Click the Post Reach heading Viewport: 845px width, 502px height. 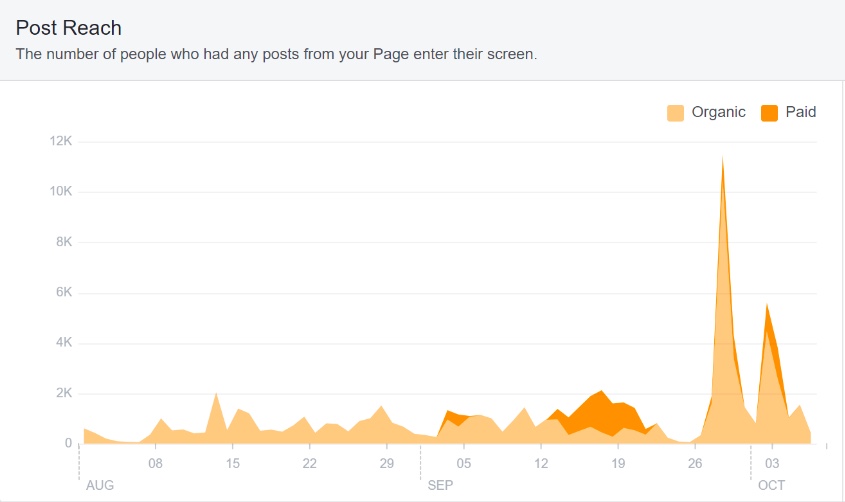68,28
